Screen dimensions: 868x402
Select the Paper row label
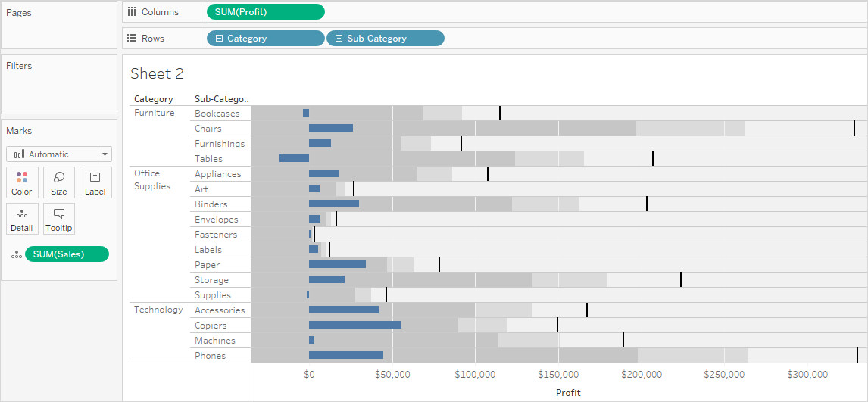[x=207, y=265]
